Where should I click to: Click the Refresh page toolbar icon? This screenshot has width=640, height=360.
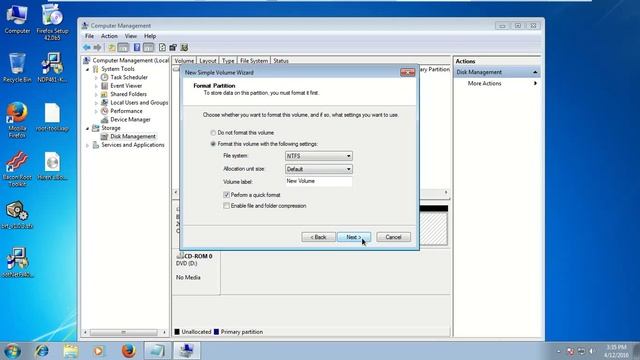click(162, 47)
